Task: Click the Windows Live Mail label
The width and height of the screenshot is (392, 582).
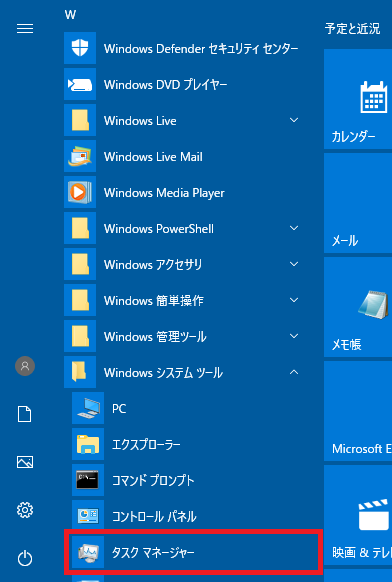Action: pyautogui.click(x=153, y=157)
